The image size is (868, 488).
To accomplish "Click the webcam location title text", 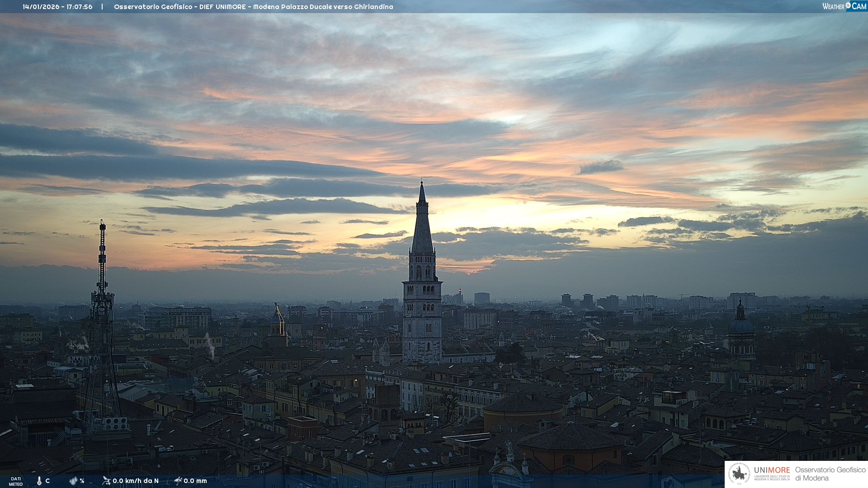I will [253, 7].
